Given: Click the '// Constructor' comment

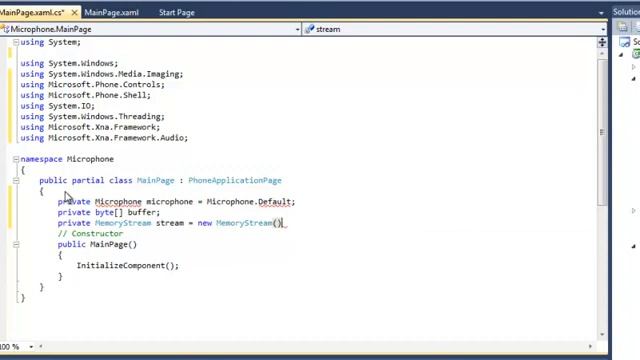Looking at the screenshot, I should (90, 233).
